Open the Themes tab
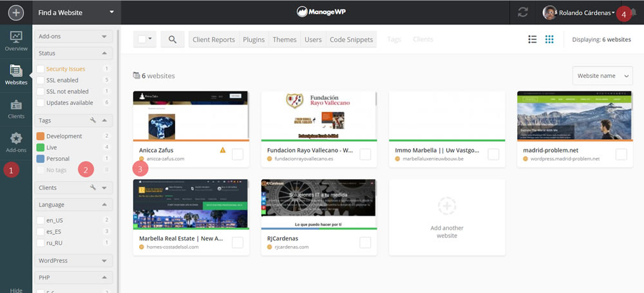644x293 pixels. tap(285, 39)
